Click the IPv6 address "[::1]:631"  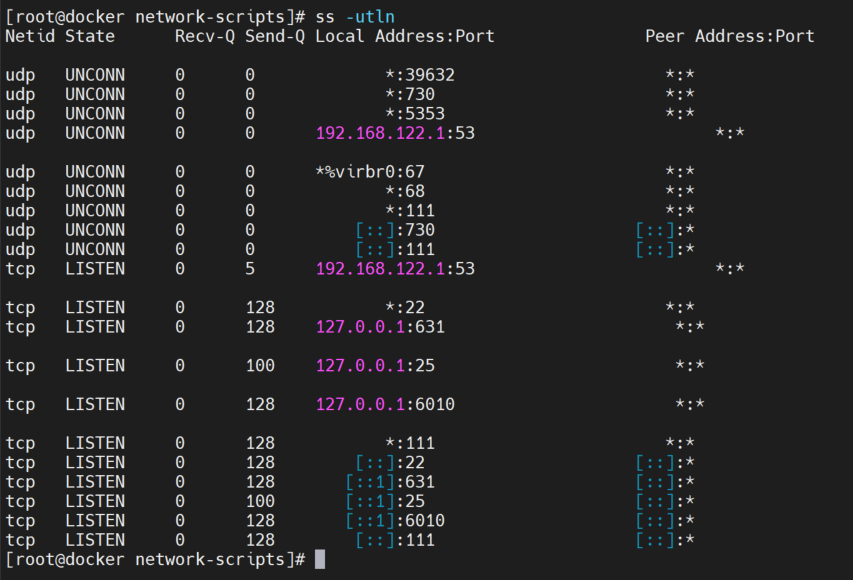coord(390,482)
